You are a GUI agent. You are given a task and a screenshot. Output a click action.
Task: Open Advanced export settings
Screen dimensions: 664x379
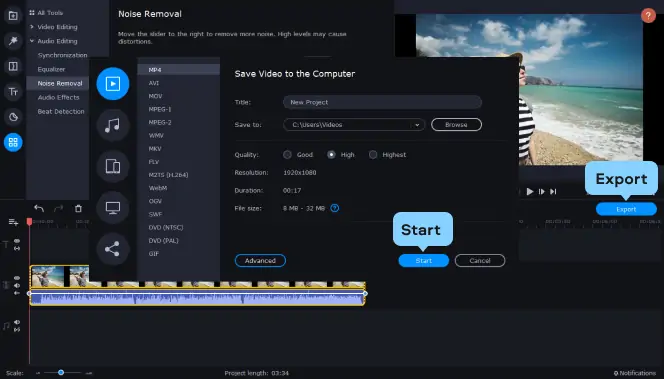pyautogui.click(x=260, y=260)
